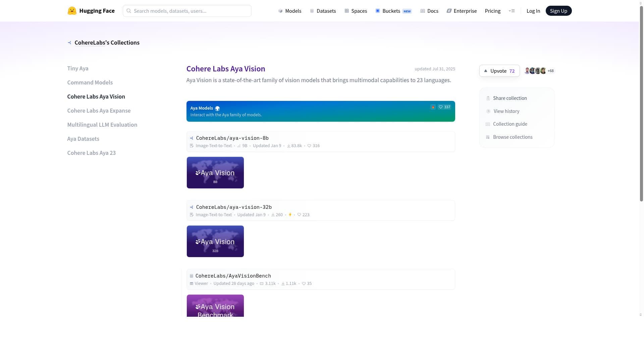Open the Models menu item
The height and width of the screenshot is (362, 644).
(290, 11)
